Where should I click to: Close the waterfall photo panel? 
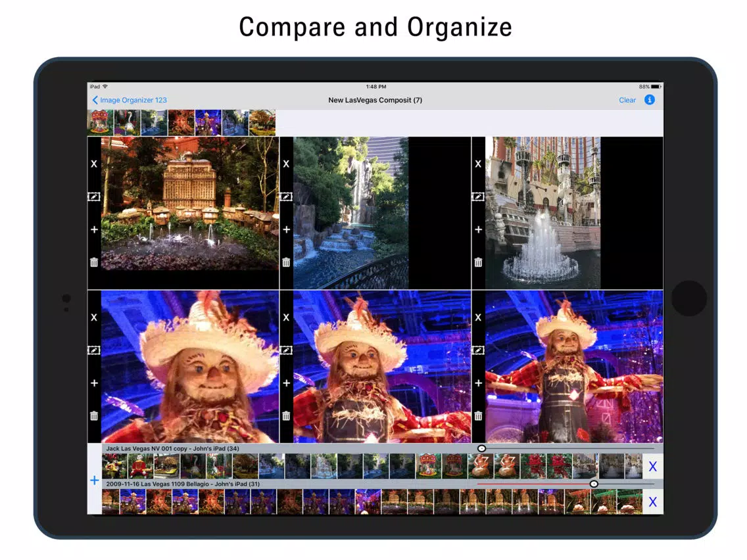[x=286, y=164]
